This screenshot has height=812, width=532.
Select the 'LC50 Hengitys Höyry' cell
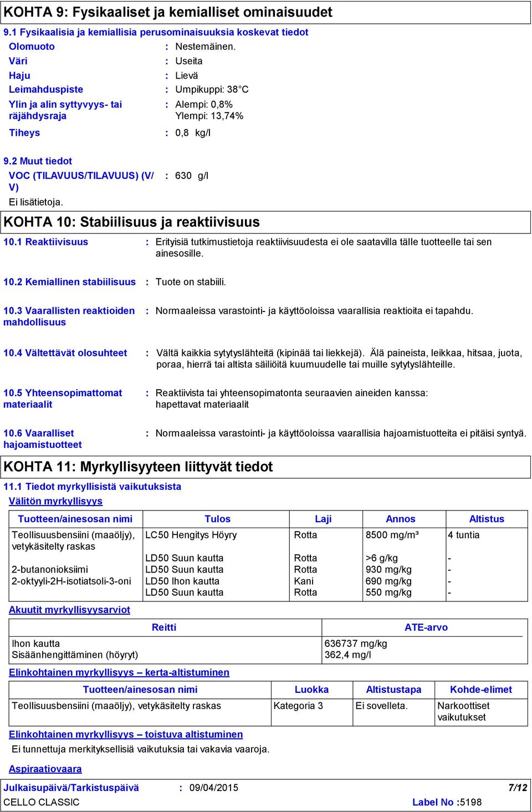[191, 535]
